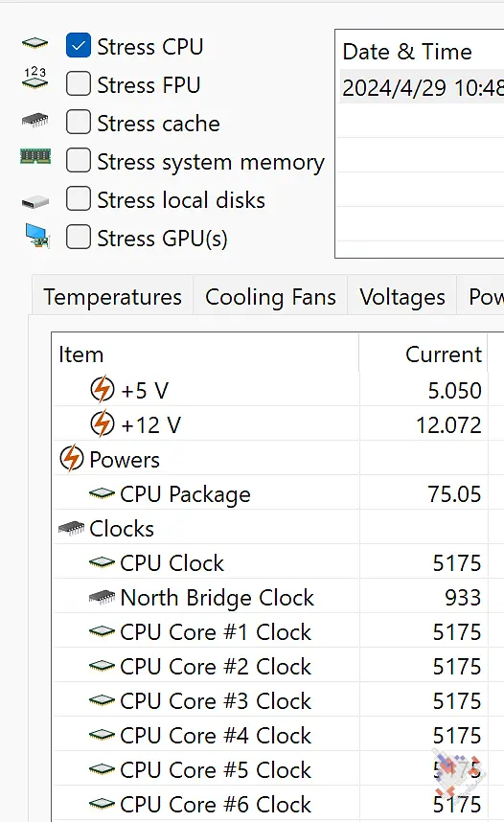Tick the Stress GPU(s) checkbox
This screenshot has width=504, height=822.
79,237
